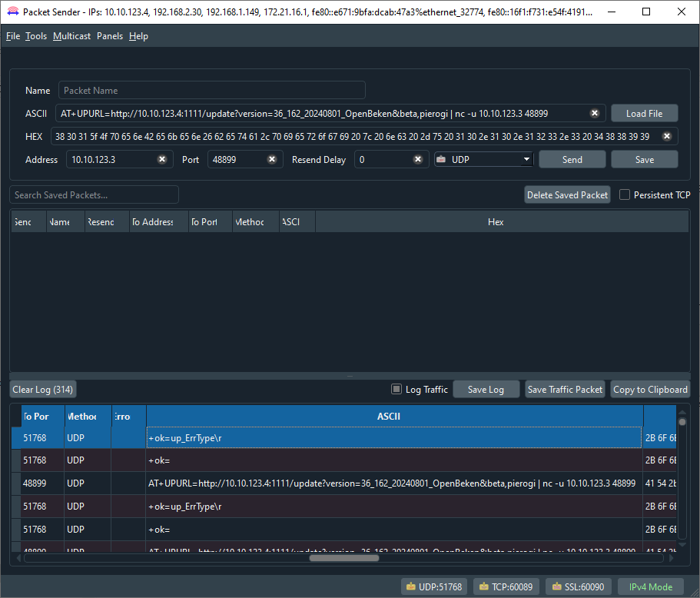
Task: Click the Save Traffic Packet button
Action: (x=565, y=390)
